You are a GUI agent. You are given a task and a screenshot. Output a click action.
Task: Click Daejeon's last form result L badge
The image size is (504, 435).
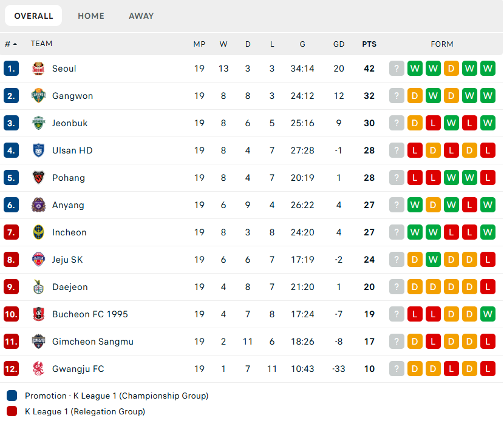(x=488, y=287)
